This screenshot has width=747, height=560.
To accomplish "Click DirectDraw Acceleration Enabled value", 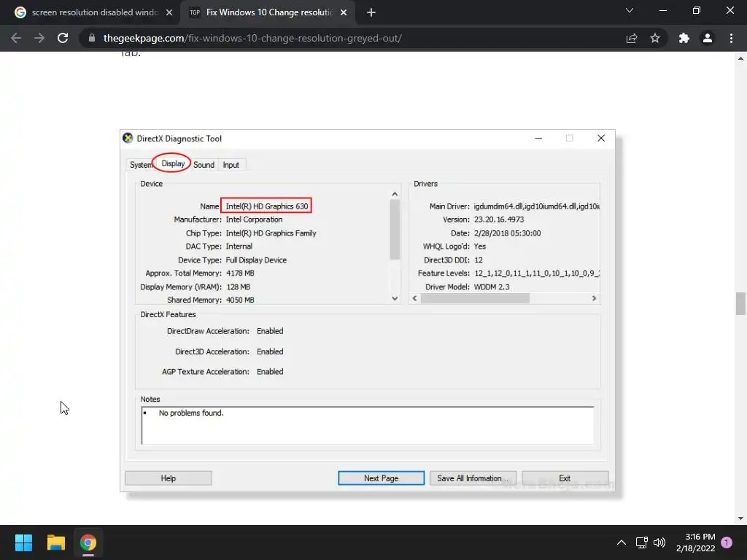I will pos(270,331).
